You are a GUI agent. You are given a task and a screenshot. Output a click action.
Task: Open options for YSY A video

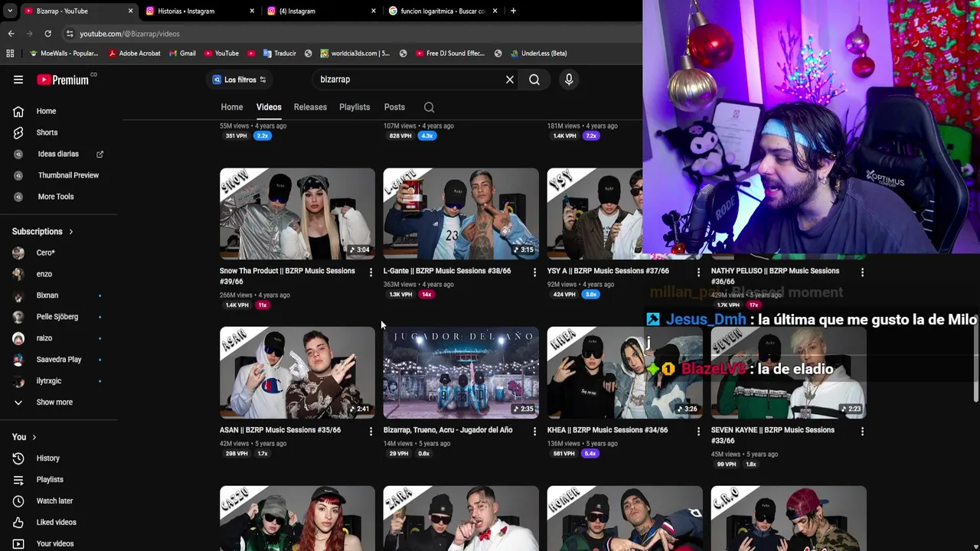tap(698, 272)
